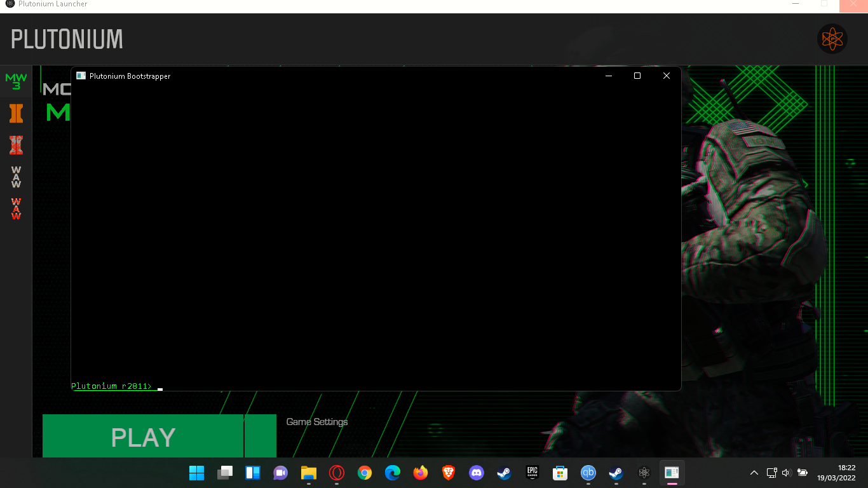The height and width of the screenshot is (488, 868).
Task: Minimize the Plutonium Bootstrapper window
Action: (608, 76)
